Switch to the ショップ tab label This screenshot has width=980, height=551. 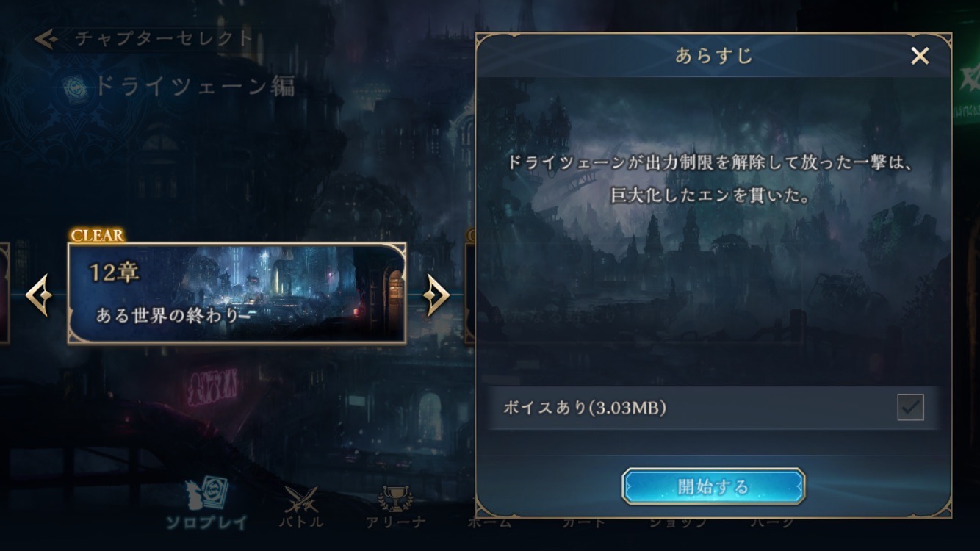[678, 523]
